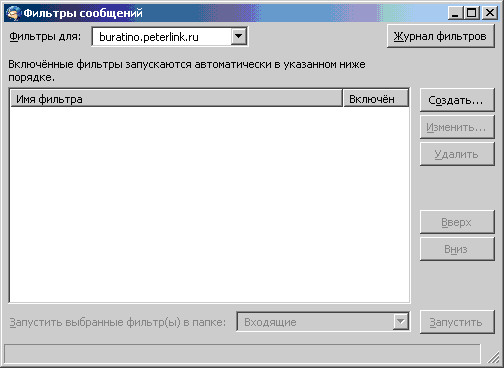Click the resize grip in the window corner
Screen dimensions: 504x368
pos(493,357)
